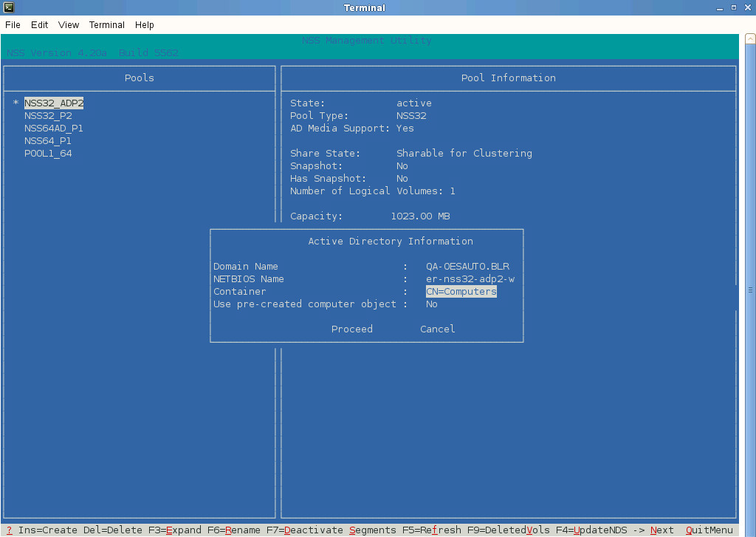Screen dimensions: 756x537
Task: Click the Domain Name value QA-OESAUTO.BLR
Action: point(467,267)
